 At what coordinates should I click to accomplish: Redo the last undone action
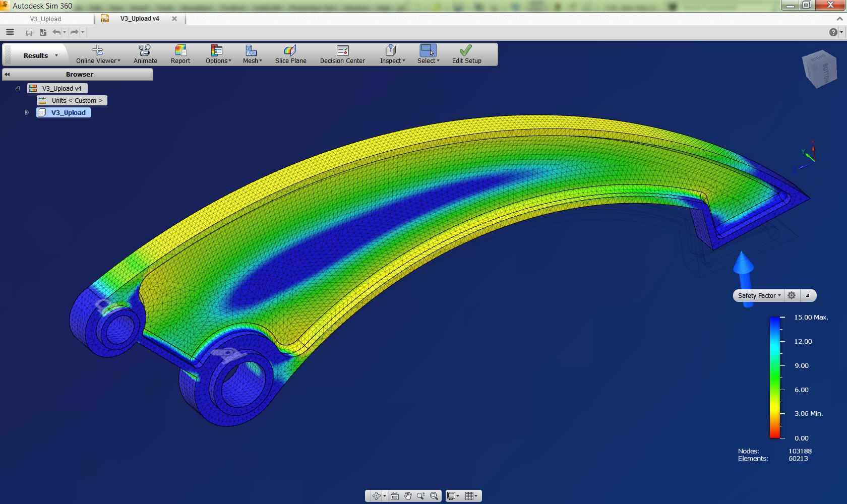pyautogui.click(x=74, y=33)
